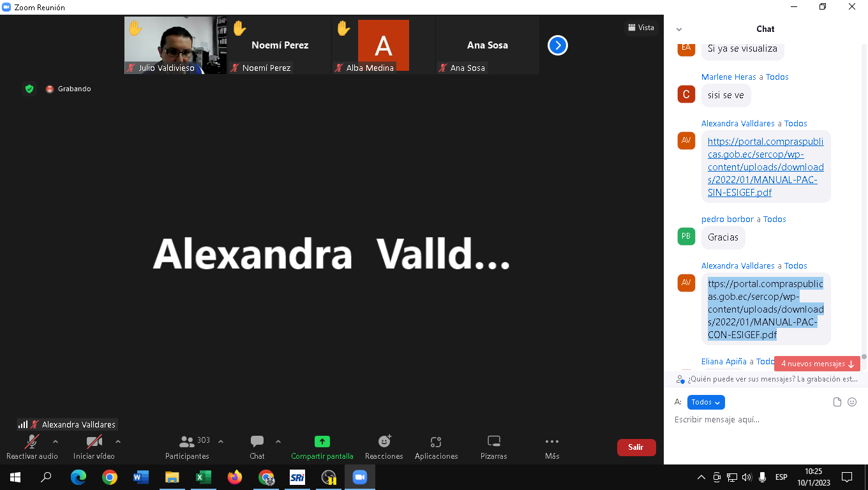The image size is (868, 490).
Task: Click the file attachment icon in chat
Action: point(837,402)
